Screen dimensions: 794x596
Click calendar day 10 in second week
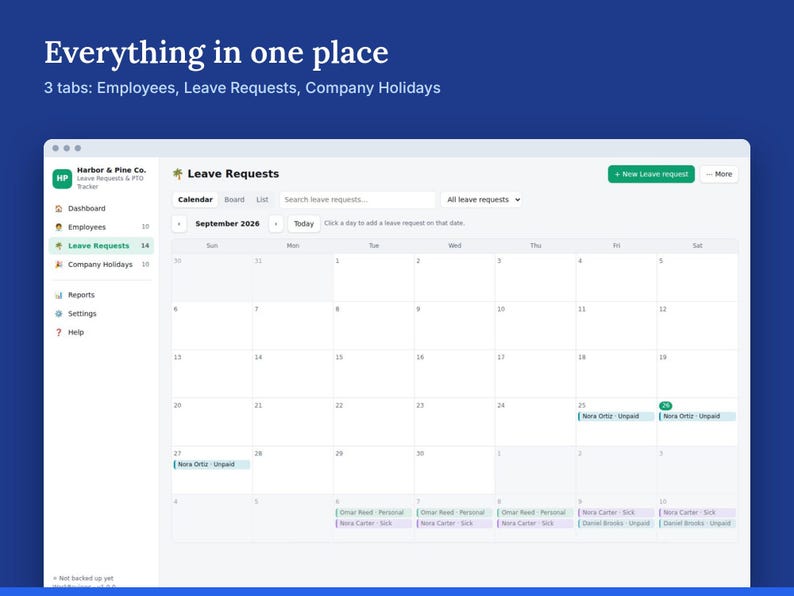pos(535,326)
